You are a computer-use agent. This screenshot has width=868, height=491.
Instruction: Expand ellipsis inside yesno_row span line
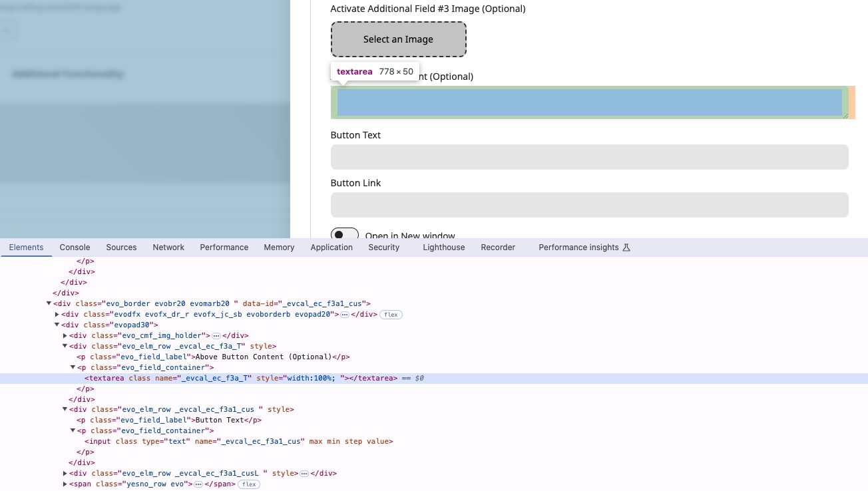pyautogui.click(x=198, y=484)
